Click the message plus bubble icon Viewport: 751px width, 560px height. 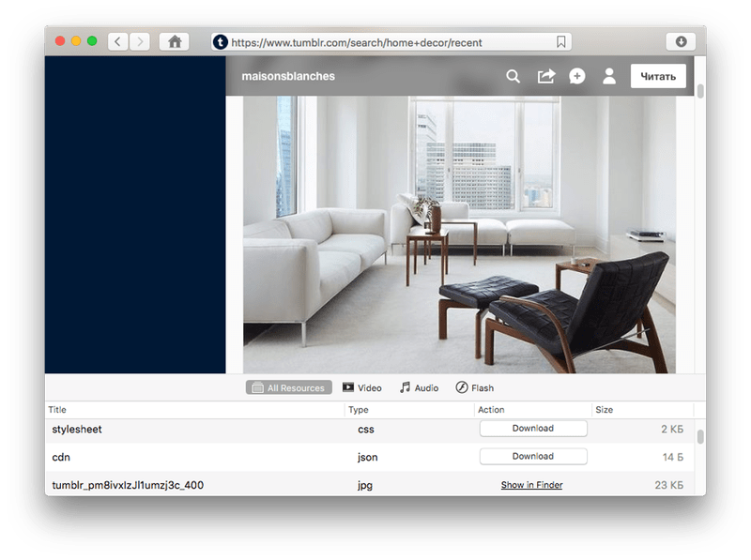tap(577, 76)
